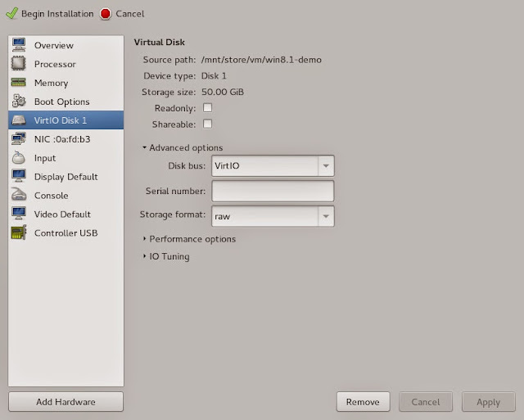Click the Remove button

tap(364, 402)
